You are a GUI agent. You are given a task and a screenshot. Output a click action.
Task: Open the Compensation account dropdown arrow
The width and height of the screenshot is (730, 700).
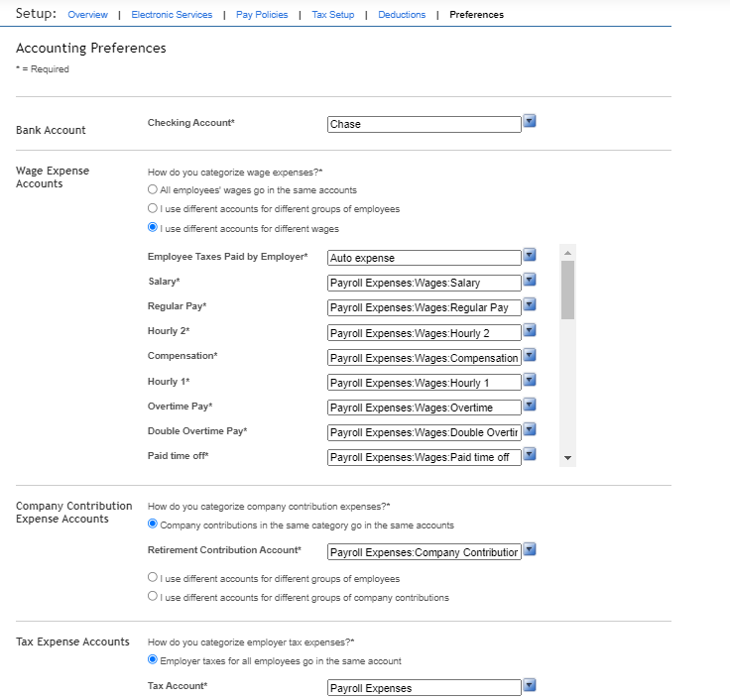click(530, 355)
